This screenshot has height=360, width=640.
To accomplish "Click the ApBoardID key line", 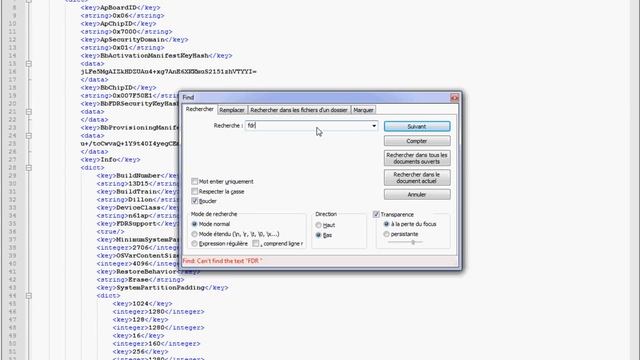I will tap(120, 7).
